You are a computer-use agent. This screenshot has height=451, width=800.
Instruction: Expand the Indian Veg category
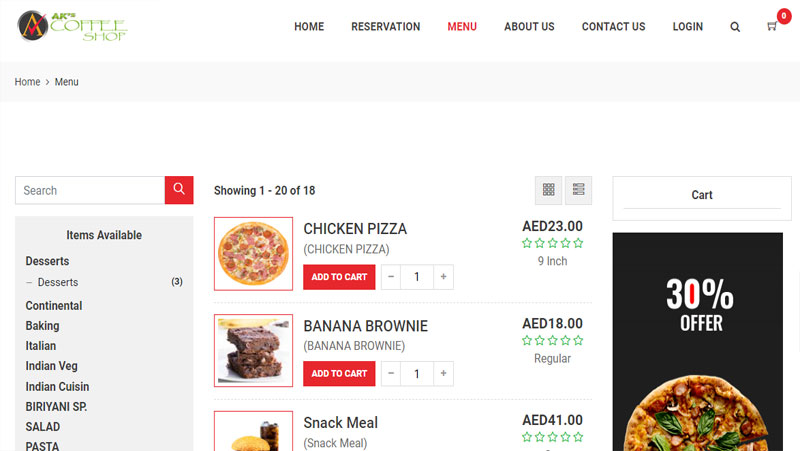point(51,366)
